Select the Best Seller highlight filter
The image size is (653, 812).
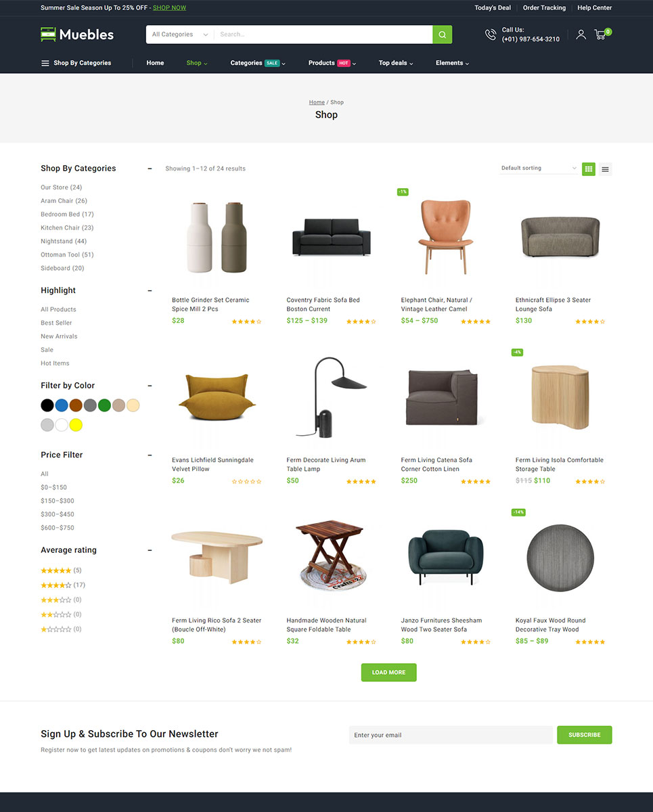coord(56,323)
